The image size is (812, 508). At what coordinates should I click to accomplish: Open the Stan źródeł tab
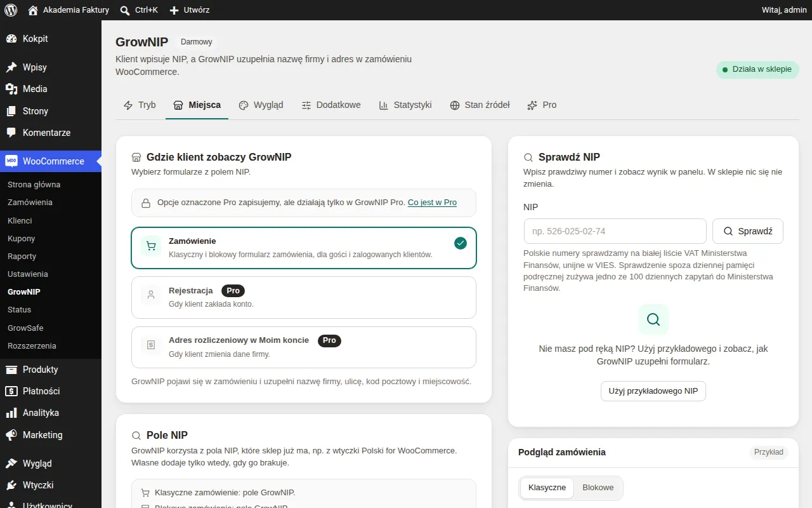point(480,105)
